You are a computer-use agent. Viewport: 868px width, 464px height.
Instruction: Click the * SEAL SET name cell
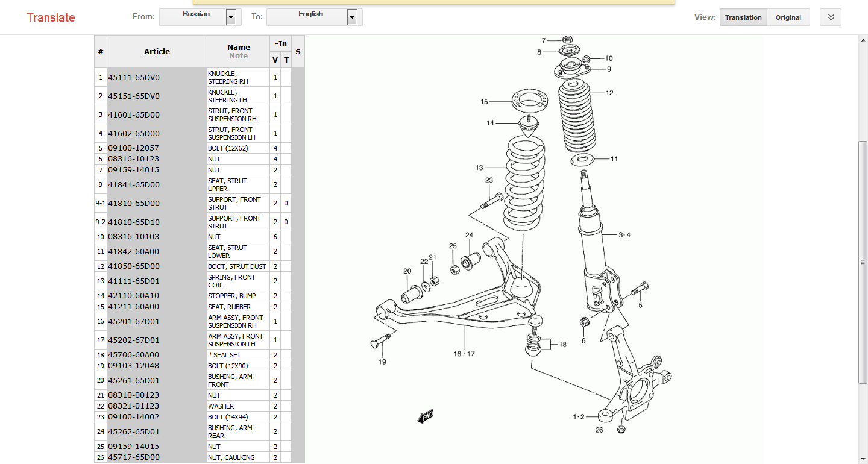[x=238, y=355]
